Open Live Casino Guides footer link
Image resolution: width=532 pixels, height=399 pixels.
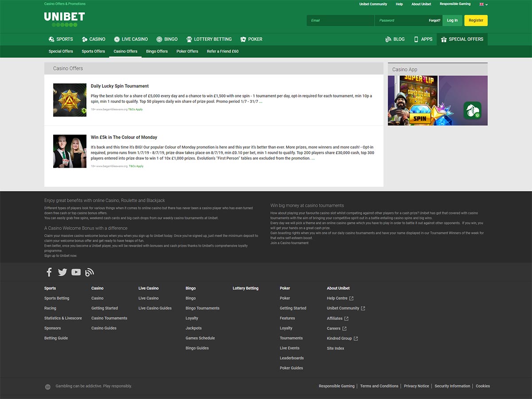(x=155, y=308)
